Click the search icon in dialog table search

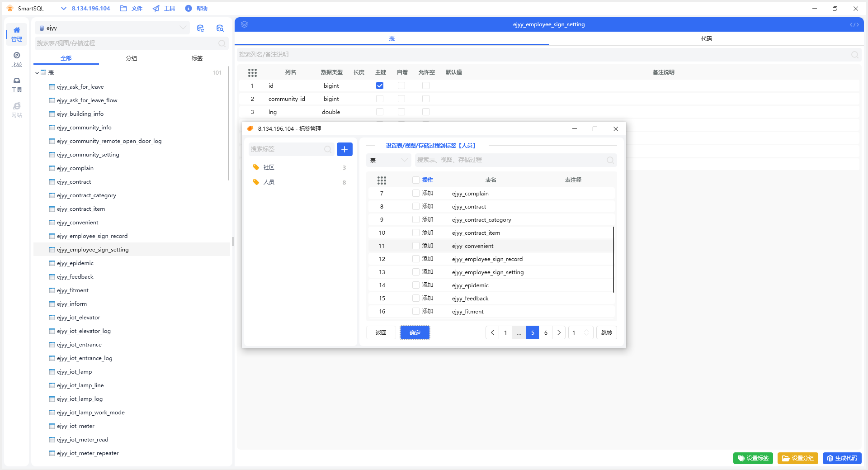coord(610,160)
